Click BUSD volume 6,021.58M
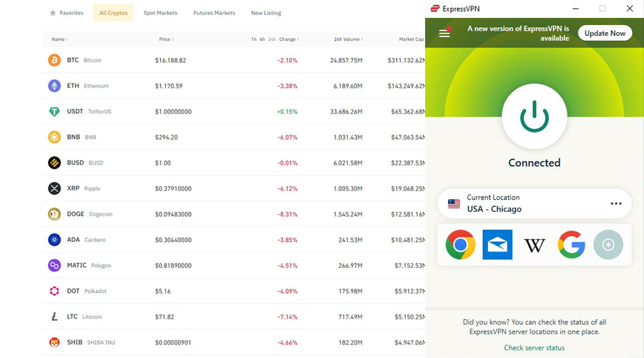This screenshot has width=644, height=358. click(x=348, y=163)
